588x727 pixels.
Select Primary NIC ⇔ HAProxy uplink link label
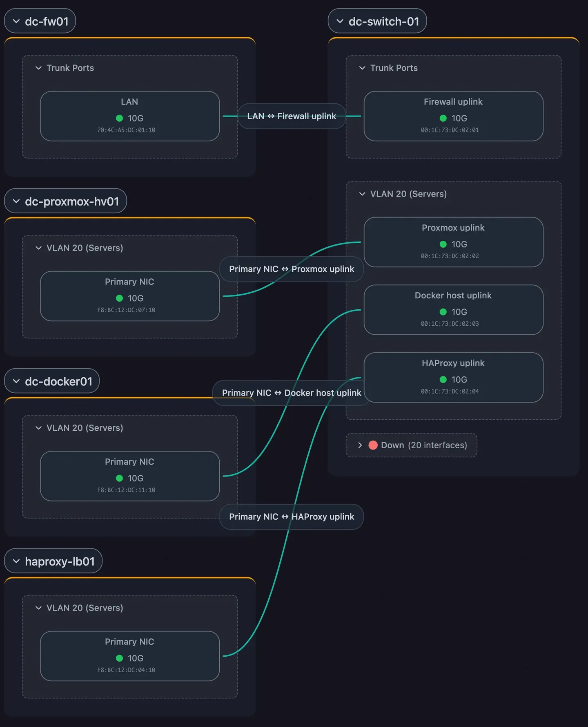point(292,517)
